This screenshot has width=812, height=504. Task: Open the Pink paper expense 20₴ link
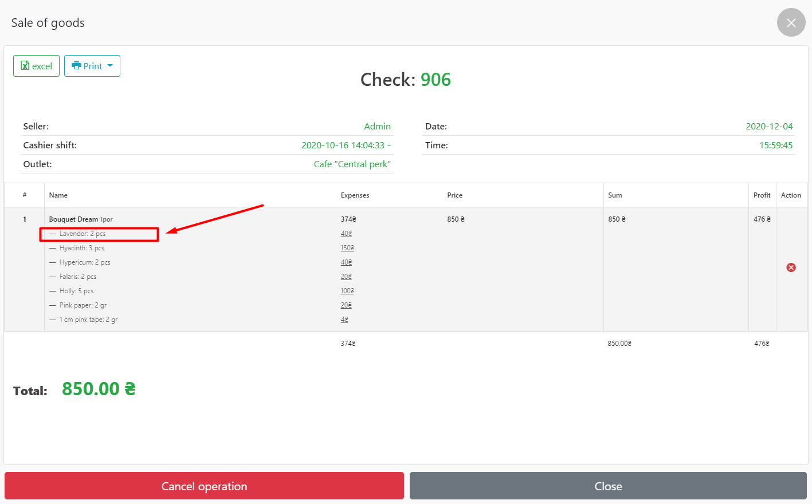(x=346, y=305)
